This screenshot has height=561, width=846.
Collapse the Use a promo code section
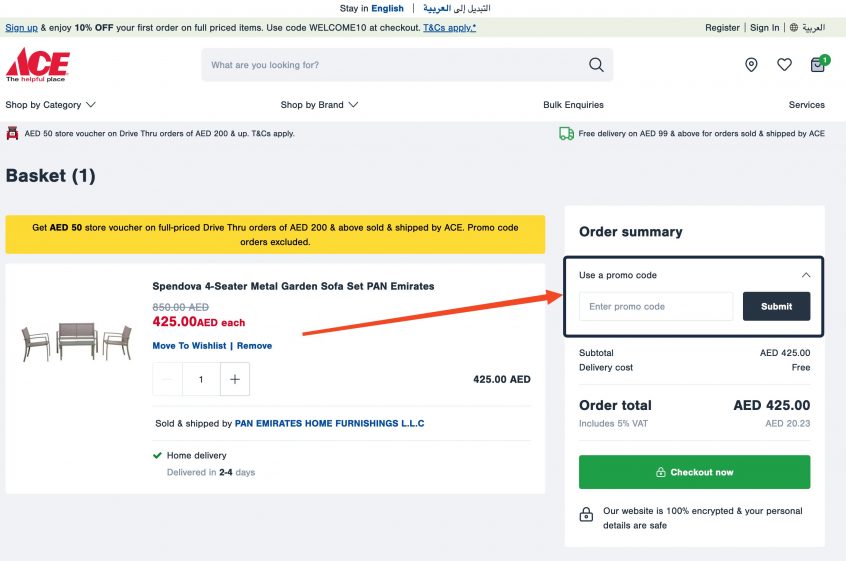pyautogui.click(x=806, y=275)
